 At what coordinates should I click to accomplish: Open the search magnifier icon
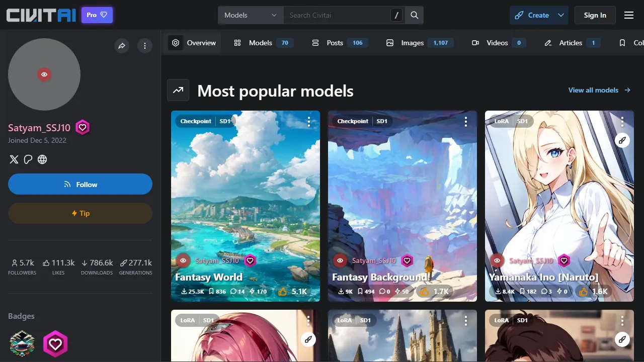414,15
